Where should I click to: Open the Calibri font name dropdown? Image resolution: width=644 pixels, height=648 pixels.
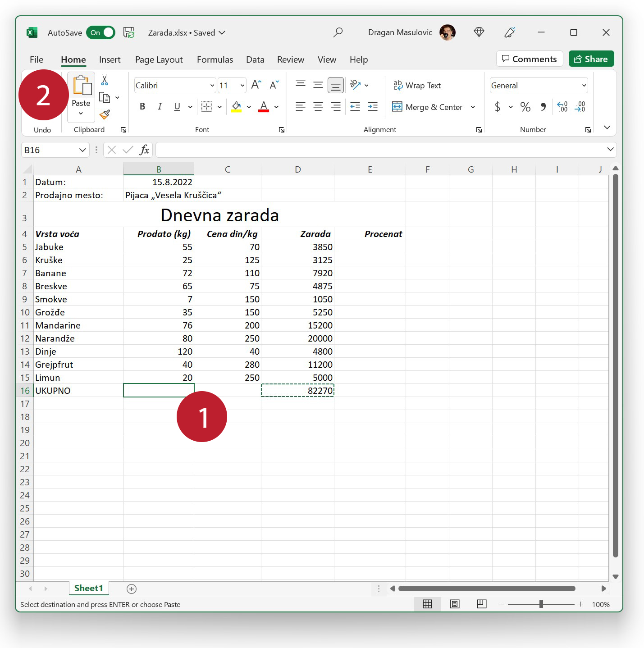212,85
